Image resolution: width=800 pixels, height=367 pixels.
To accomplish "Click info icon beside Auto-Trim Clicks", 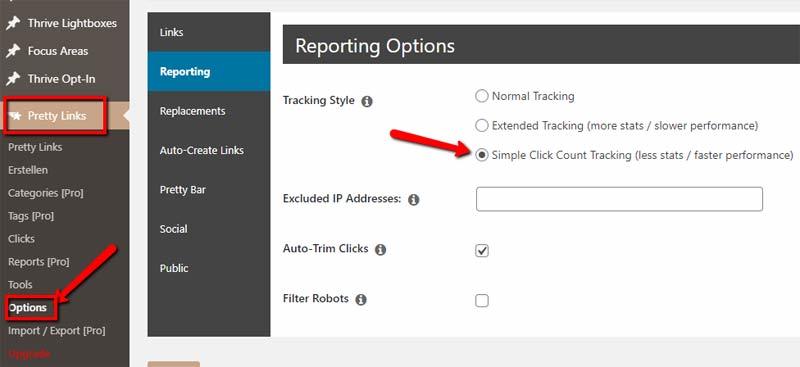I will [381, 250].
